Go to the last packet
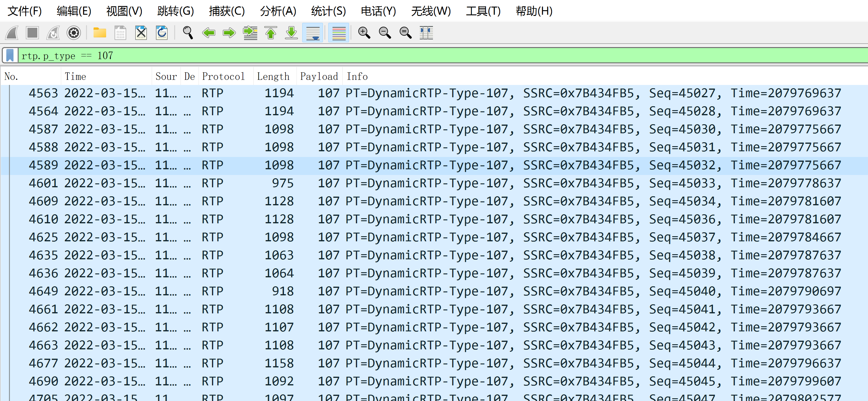The width and height of the screenshot is (868, 401). [x=291, y=33]
